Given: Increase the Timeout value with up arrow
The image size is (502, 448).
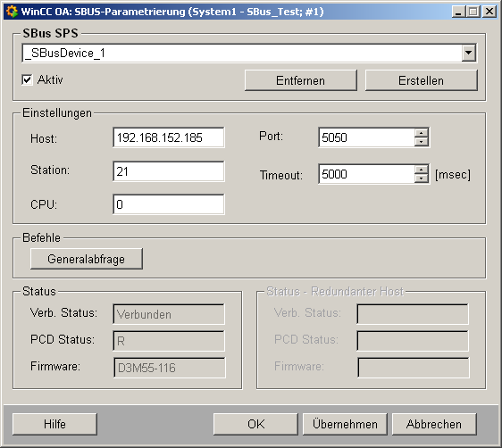Looking at the screenshot, I should coord(422,170).
